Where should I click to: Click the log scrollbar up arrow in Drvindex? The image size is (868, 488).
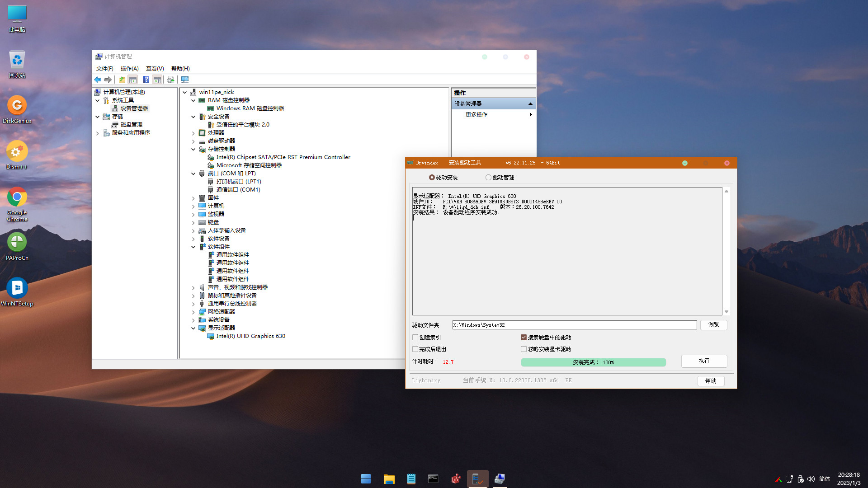click(726, 191)
